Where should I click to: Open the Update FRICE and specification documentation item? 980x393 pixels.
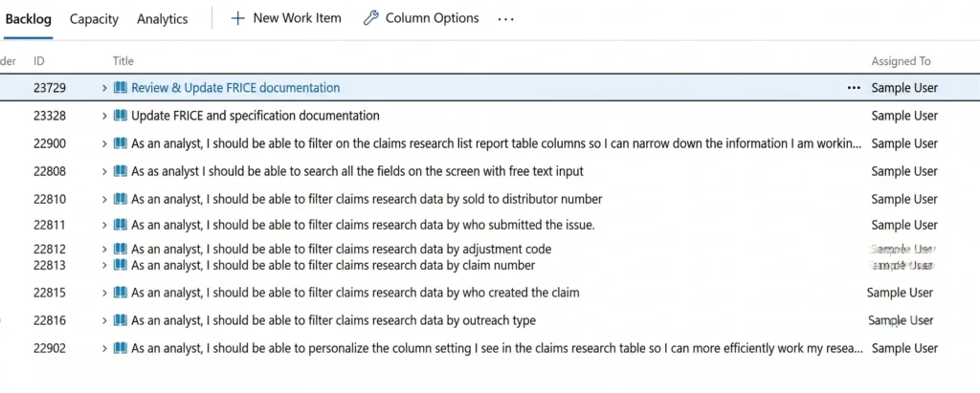[255, 116]
